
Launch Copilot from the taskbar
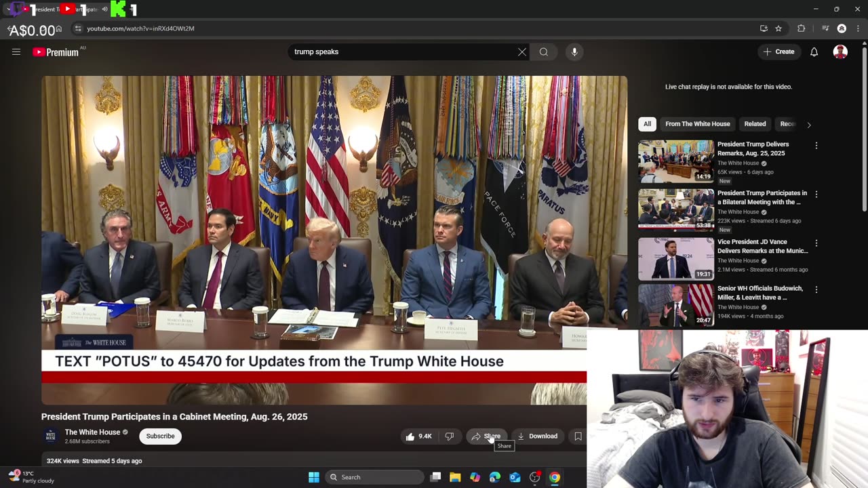[x=475, y=477]
